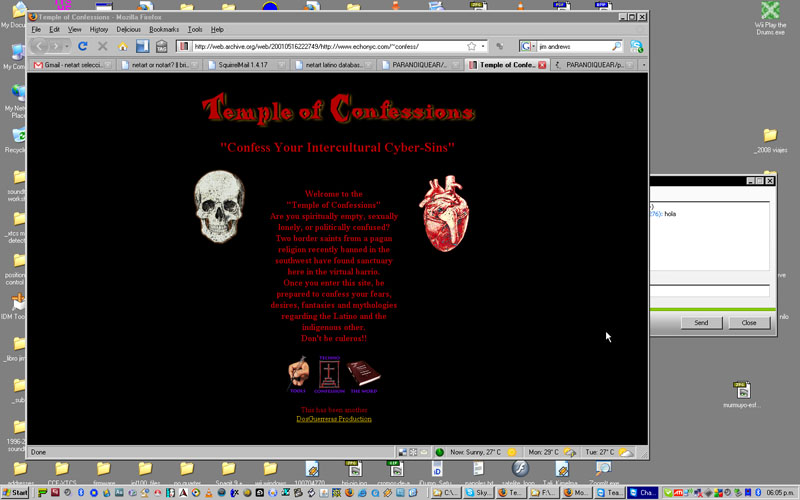Open the back/forward history dropdown arrow
The image size is (800, 500).
(66, 46)
